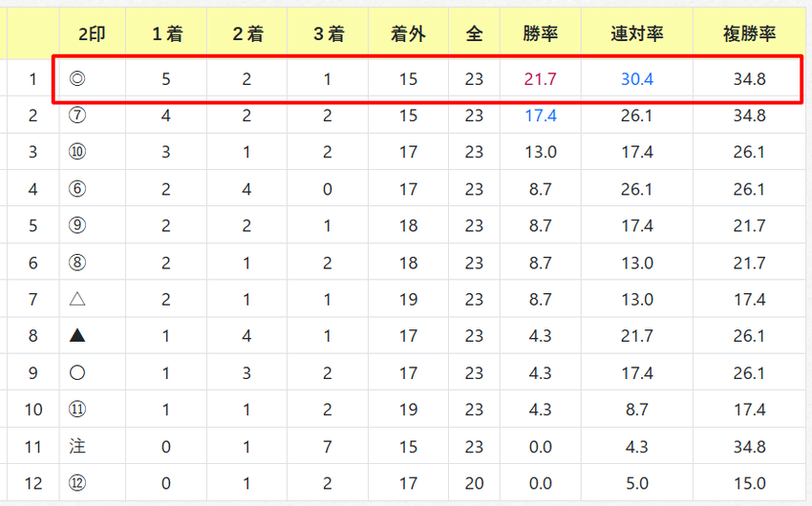Click the blue 17.4 win rate in row 2
The image size is (812, 506).
point(541,116)
